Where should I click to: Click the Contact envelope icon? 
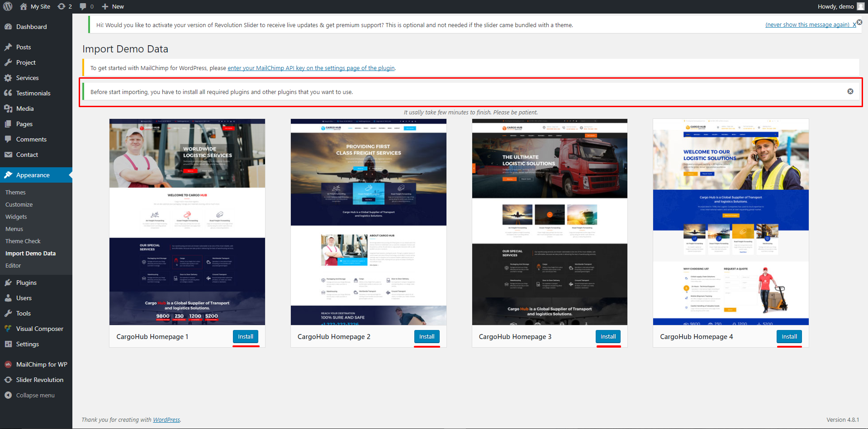[8, 155]
